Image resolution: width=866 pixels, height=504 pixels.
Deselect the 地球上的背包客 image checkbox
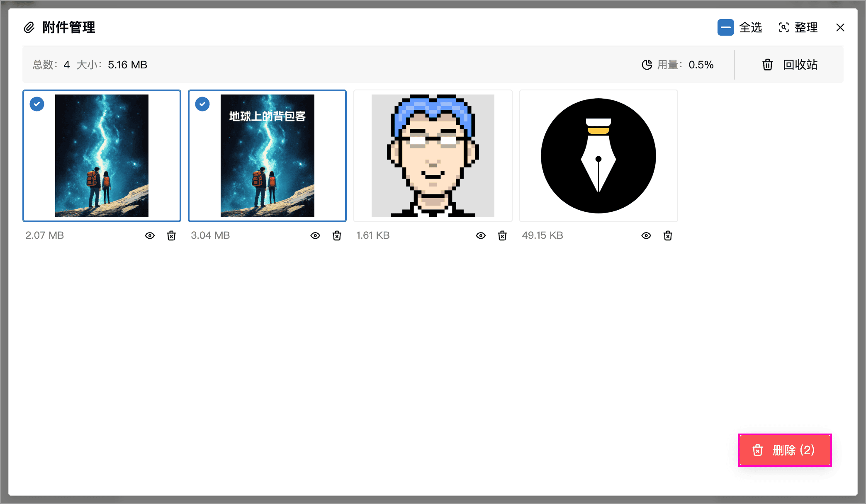click(202, 104)
